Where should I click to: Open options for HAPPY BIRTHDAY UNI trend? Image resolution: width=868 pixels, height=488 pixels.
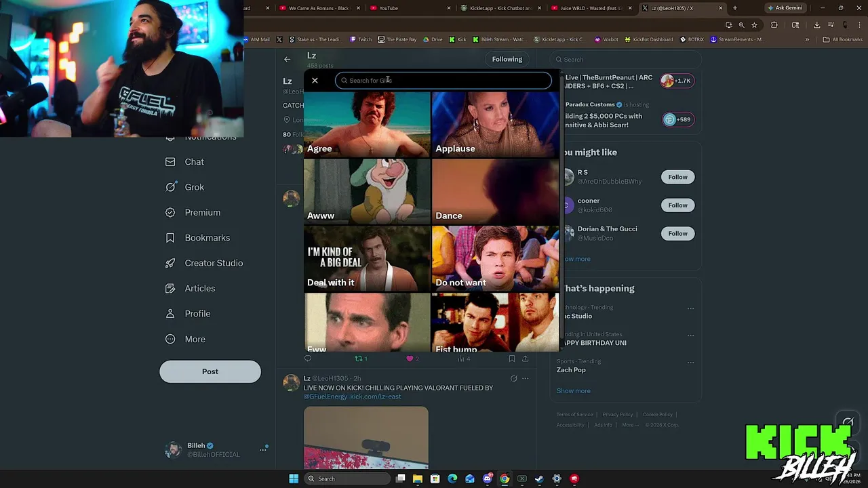point(690,335)
